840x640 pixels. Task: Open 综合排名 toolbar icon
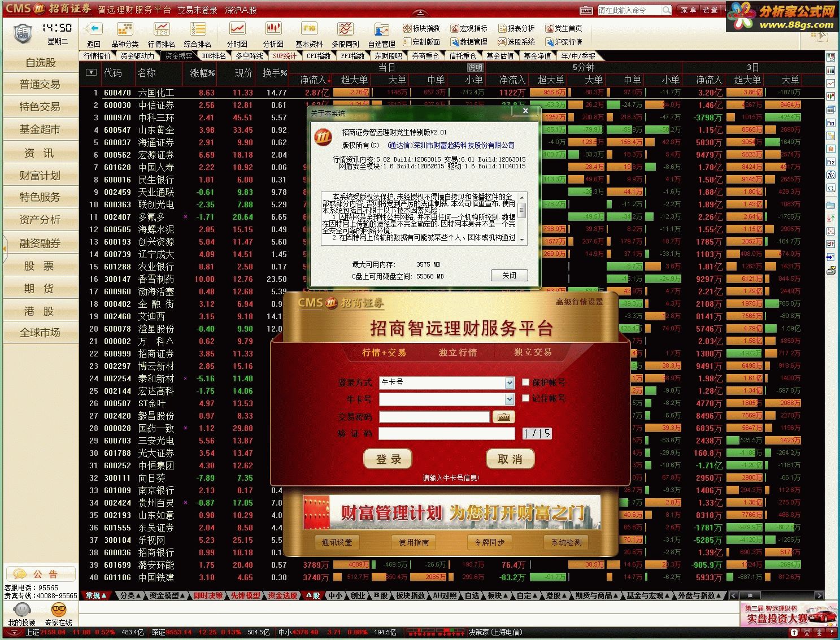point(198,29)
